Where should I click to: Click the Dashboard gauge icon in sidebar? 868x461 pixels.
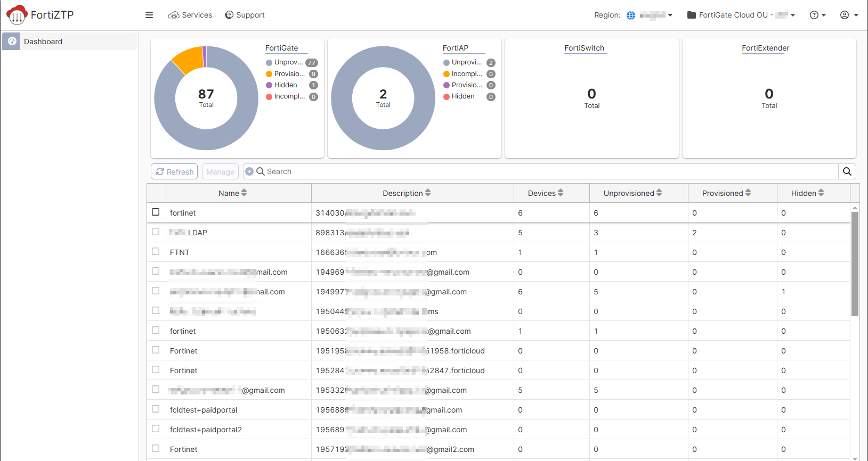(x=12, y=42)
